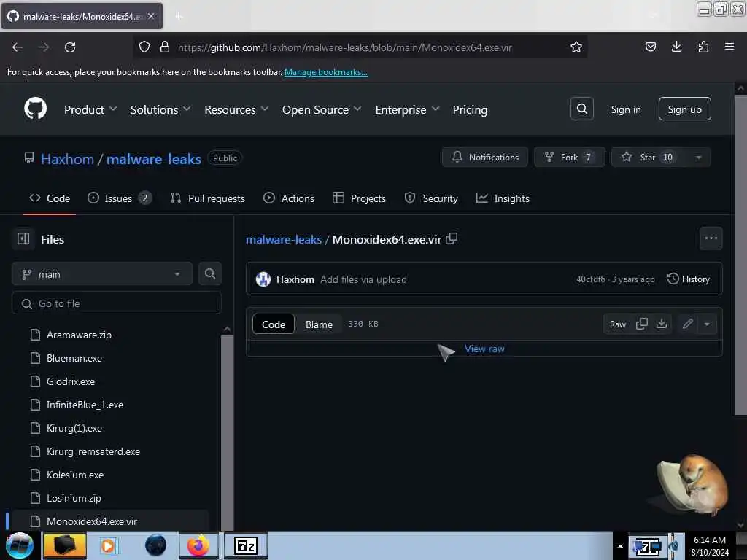747x560 pixels.
Task: Click tracking protection shield in address bar
Action: click(x=144, y=47)
